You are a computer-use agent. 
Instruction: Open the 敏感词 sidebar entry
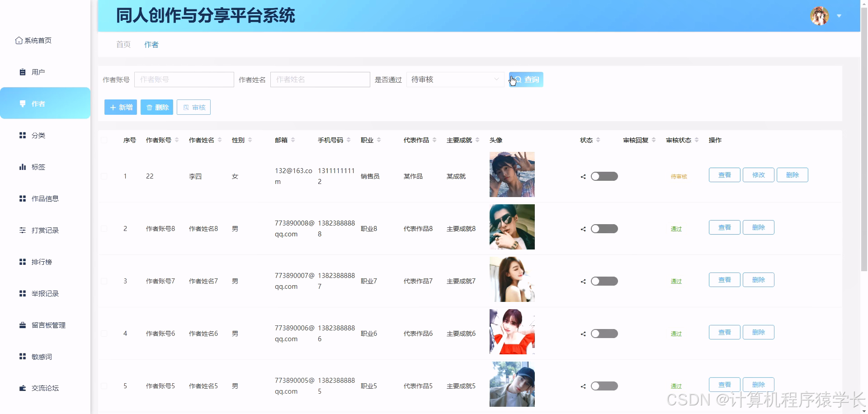tap(23, 357)
